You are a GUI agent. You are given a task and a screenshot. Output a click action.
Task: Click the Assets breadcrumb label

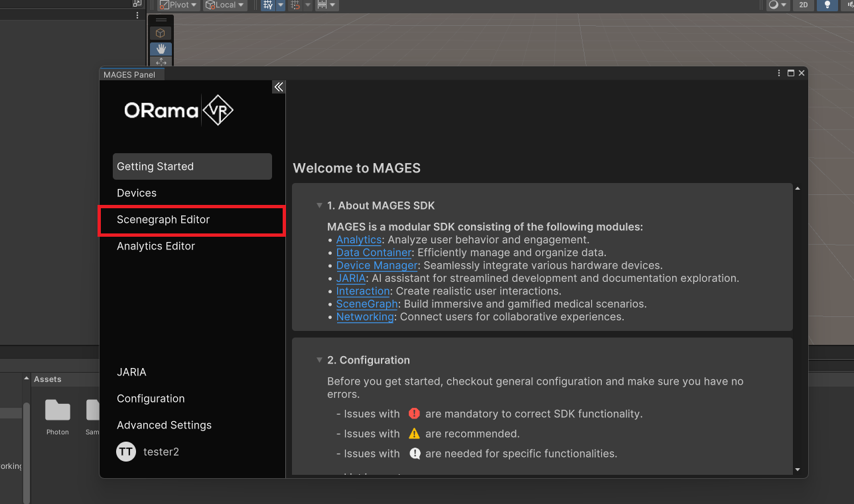[x=48, y=379]
